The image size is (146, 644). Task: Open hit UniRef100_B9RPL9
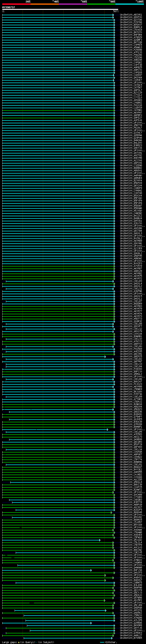point(131,27)
